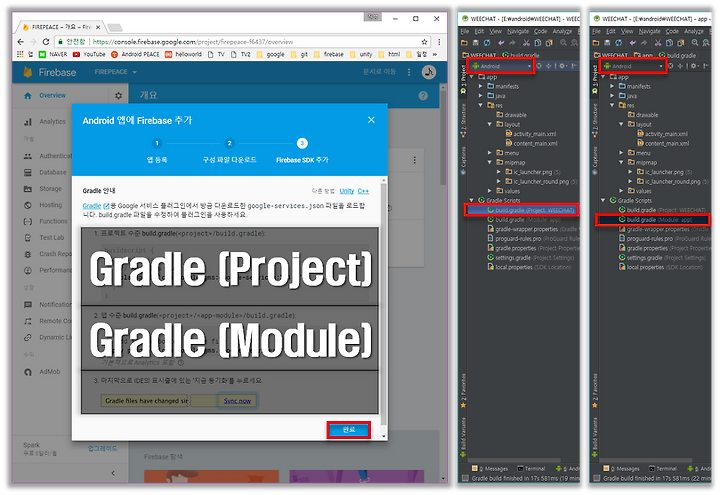
Task: Click the Unity alternative link
Action: coord(347,191)
